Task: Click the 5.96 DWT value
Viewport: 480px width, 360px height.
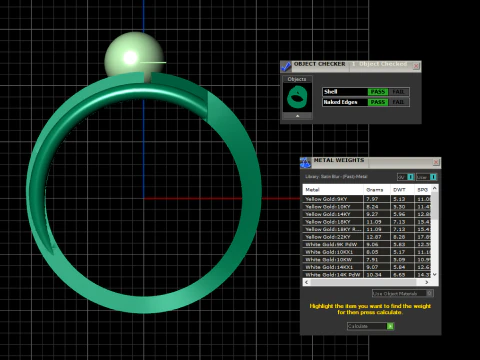Action: (x=399, y=214)
